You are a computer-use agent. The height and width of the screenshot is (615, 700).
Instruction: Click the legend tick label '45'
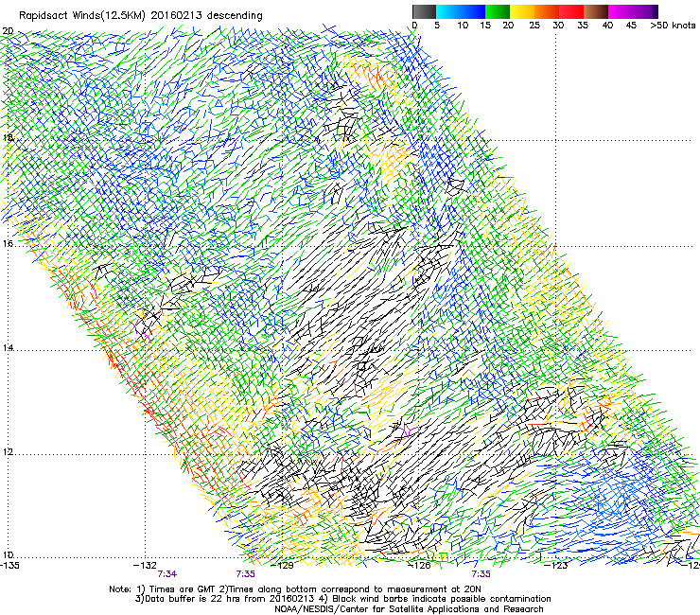pos(631,26)
